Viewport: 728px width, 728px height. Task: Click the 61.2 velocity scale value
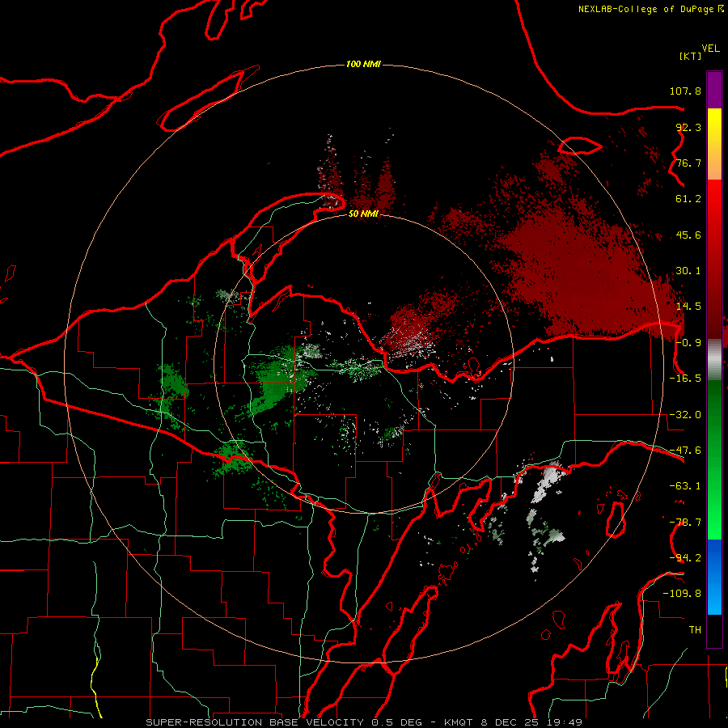click(688, 199)
